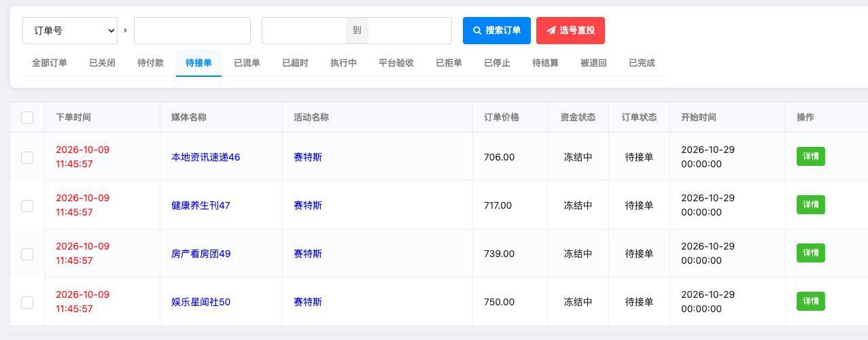This screenshot has height=340, width=868.
Task: Open the 已停止 tab
Action: click(497, 63)
